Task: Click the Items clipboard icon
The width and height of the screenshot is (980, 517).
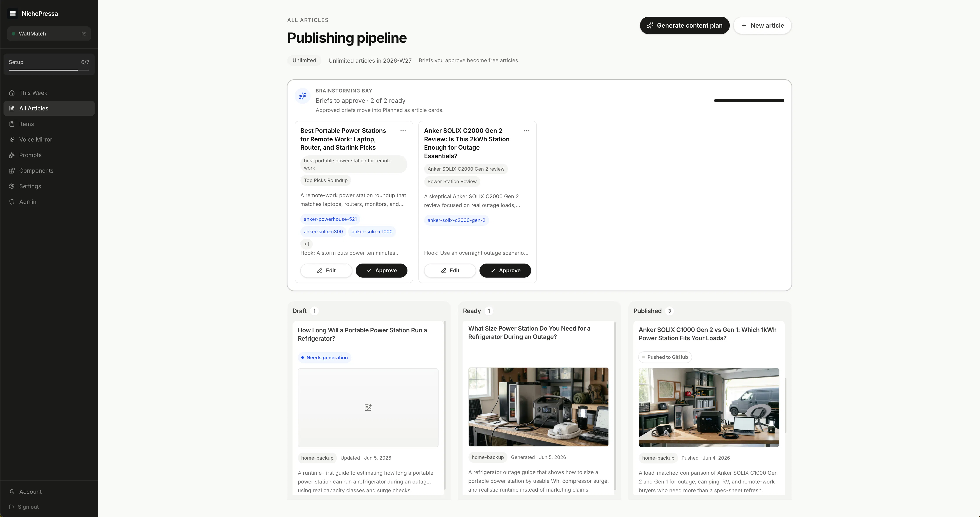Action: (x=12, y=124)
